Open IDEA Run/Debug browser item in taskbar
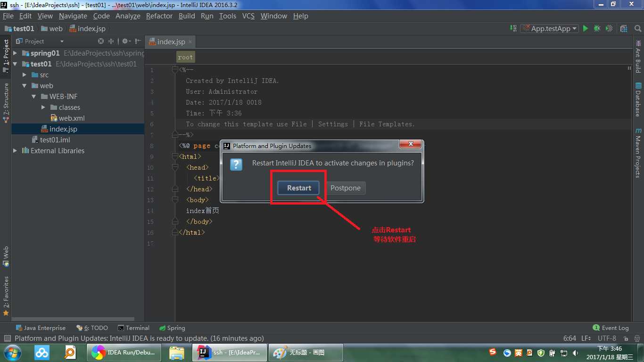Viewport: 644px width, 362px height. [124, 352]
